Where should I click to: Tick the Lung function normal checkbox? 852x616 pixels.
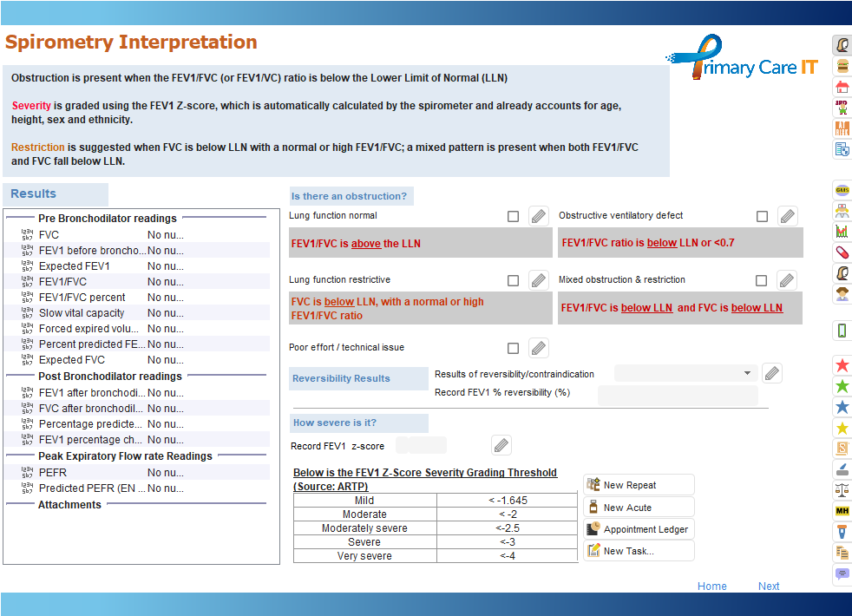(x=514, y=216)
